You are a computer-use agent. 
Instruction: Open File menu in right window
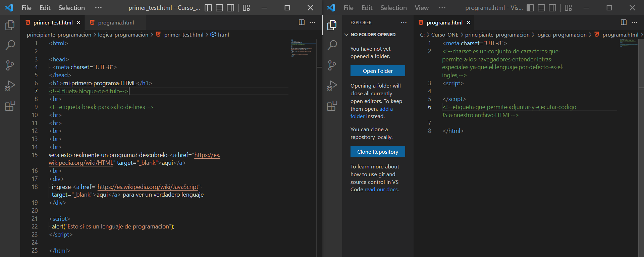348,8
